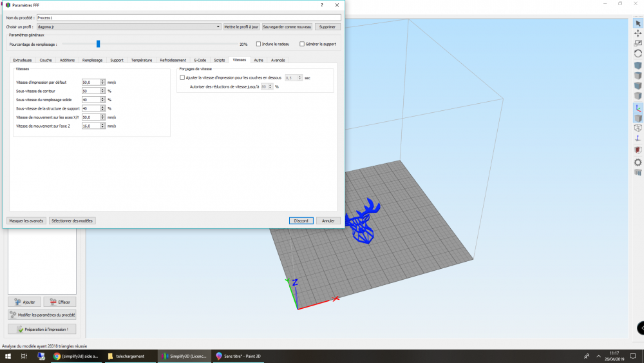
Task: Confirm with the D'accord button
Action: pyautogui.click(x=301, y=221)
